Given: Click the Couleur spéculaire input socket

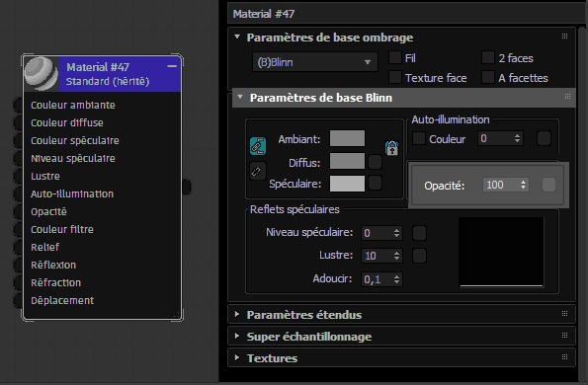Looking at the screenshot, I should [18, 140].
